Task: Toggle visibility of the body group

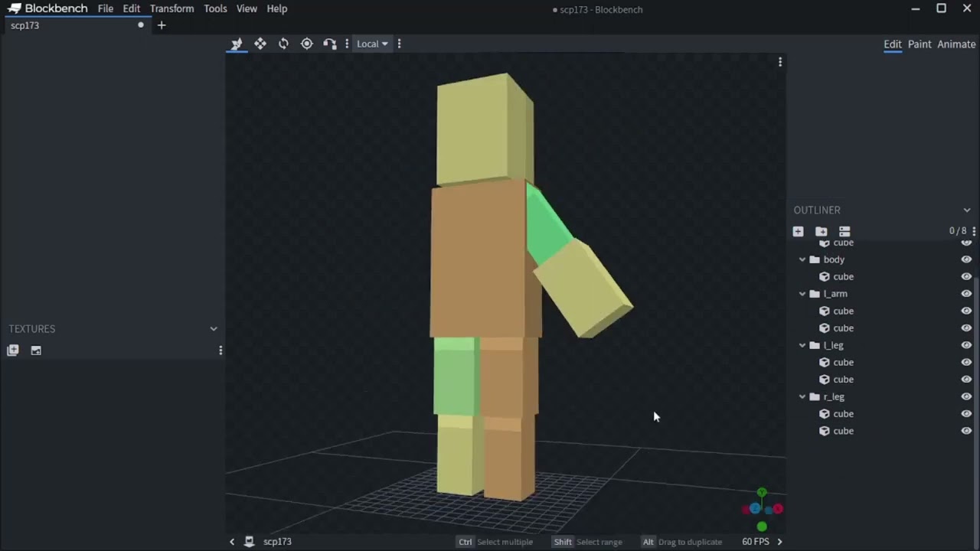Action: point(966,259)
